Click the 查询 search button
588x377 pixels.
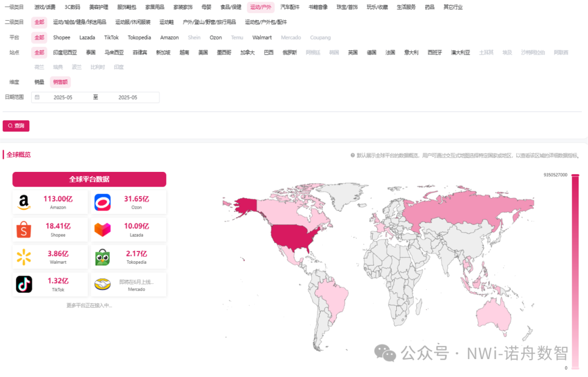click(16, 126)
